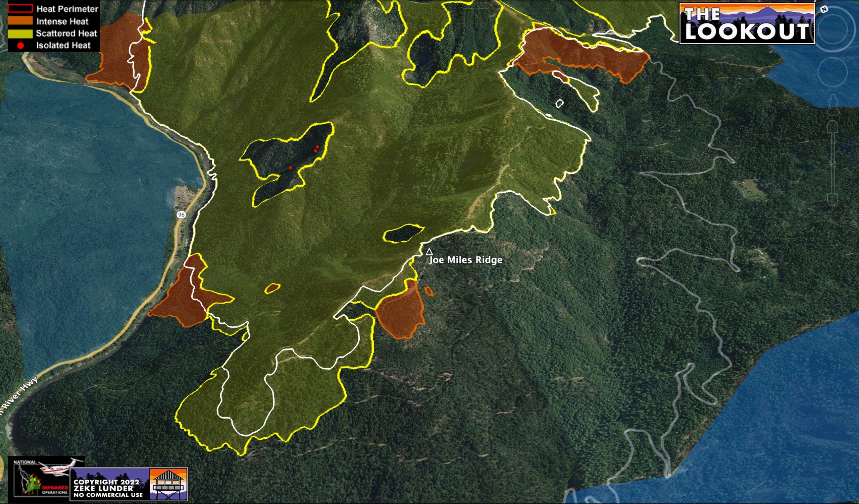This screenshot has width=859, height=504.
Task: Click the fire lookout tower icon
Action: [x=169, y=484]
